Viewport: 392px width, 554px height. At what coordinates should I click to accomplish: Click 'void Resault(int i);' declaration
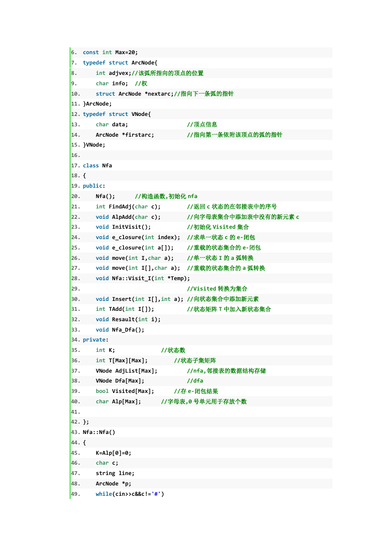tap(128, 319)
